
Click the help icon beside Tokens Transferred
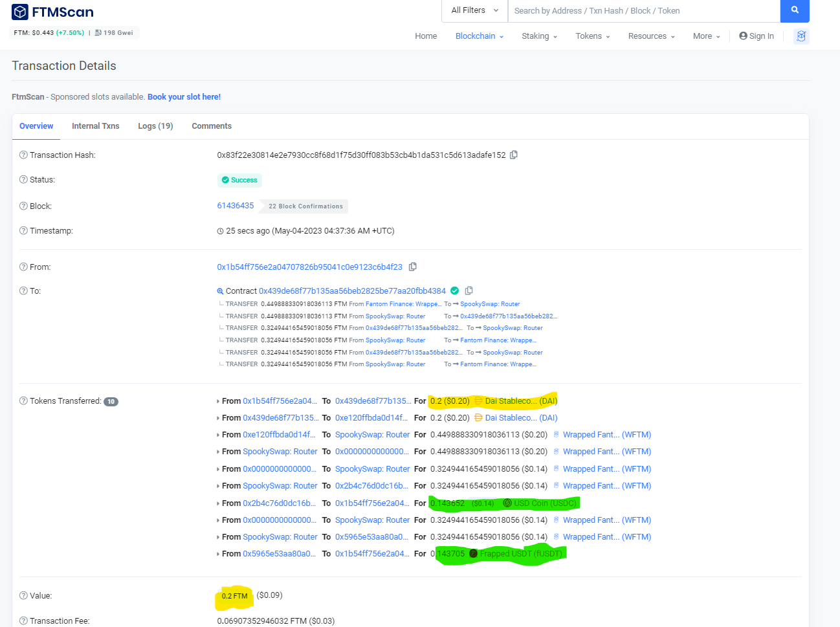coord(23,401)
